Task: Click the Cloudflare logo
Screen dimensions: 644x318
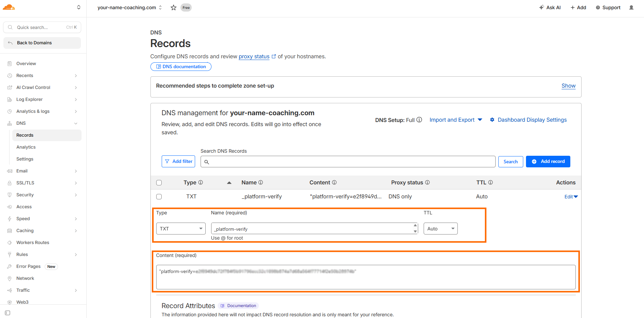Action: [x=9, y=7]
